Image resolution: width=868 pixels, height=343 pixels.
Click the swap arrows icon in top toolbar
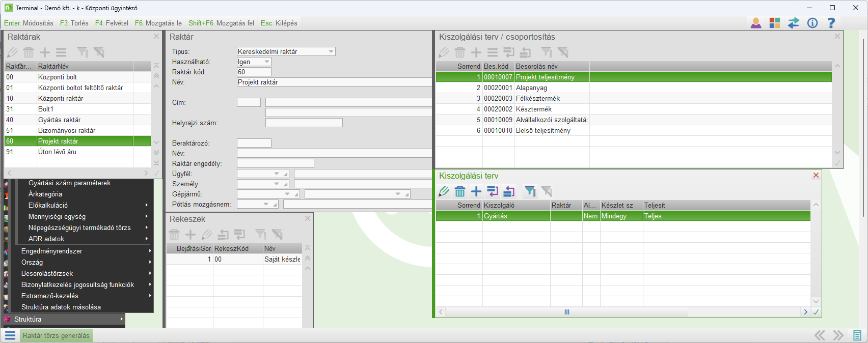[x=794, y=23]
